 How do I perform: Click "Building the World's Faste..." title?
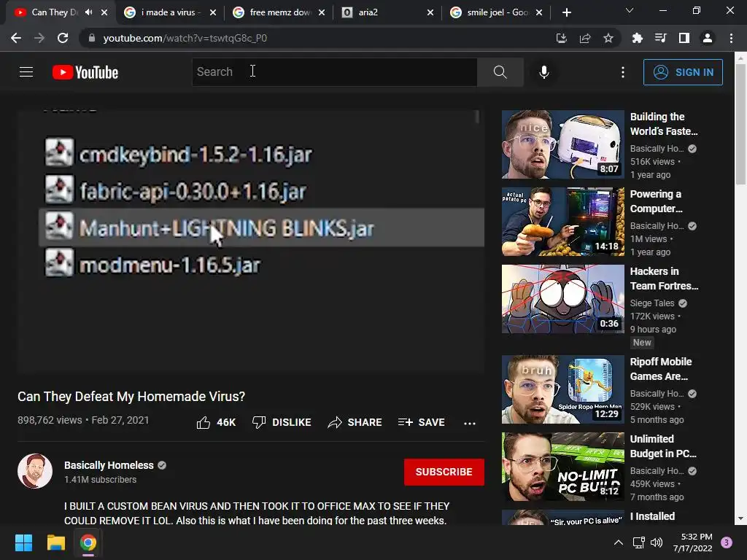664,124
